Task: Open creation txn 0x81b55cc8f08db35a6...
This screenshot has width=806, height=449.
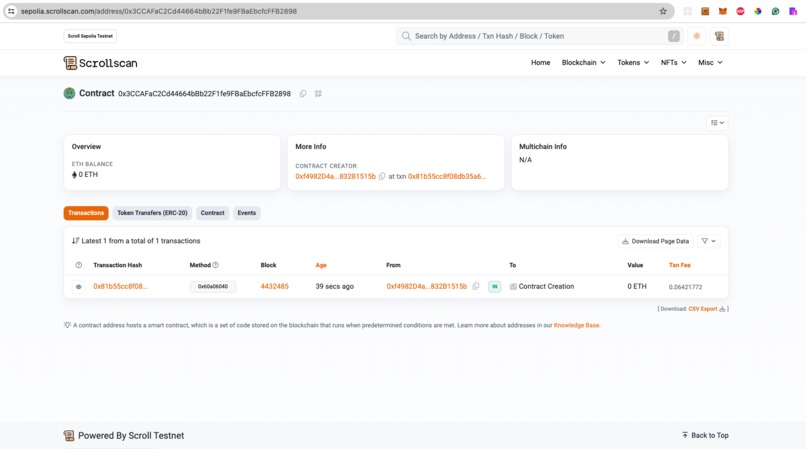Action: coord(447,176)
